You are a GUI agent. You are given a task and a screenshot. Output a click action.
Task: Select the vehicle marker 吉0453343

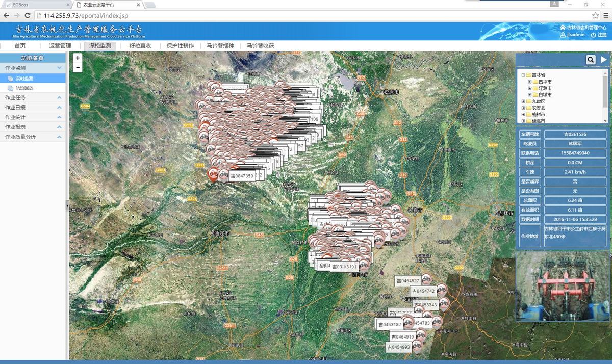tap(425, 305)
